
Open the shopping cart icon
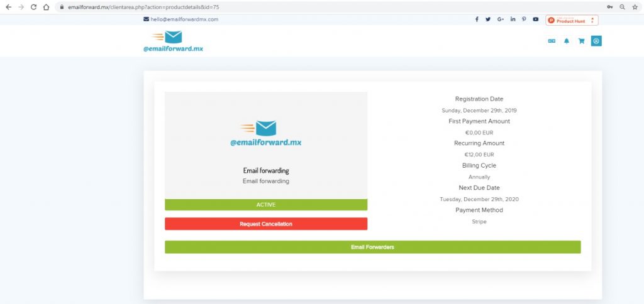coord(581,41)
